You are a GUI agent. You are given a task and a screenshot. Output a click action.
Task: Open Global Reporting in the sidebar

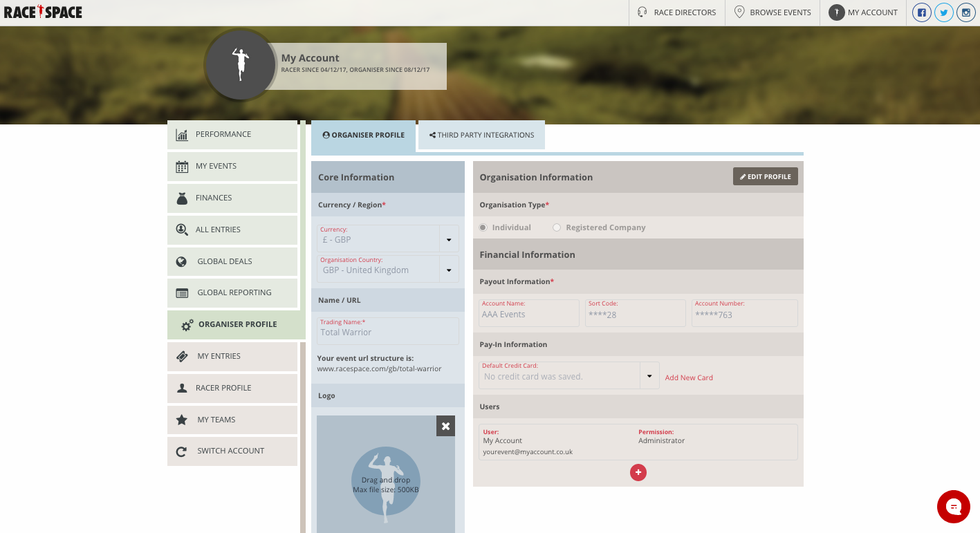(x=232, y=292)
